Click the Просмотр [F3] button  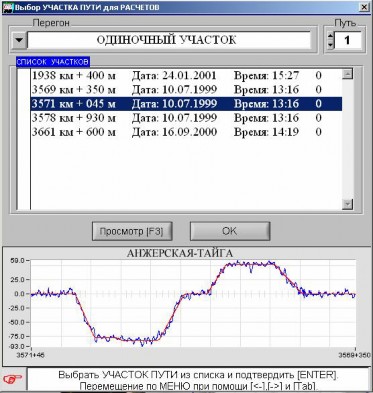tap(132, 231)
